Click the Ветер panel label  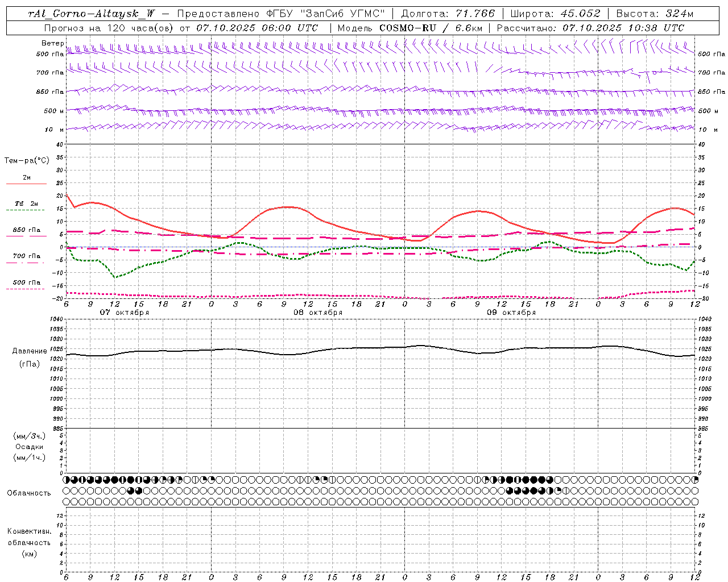point(52,43)
